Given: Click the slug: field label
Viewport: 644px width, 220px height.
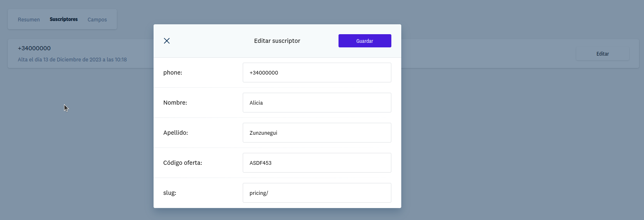Looking at the screenshot, I should coord(170,193).
